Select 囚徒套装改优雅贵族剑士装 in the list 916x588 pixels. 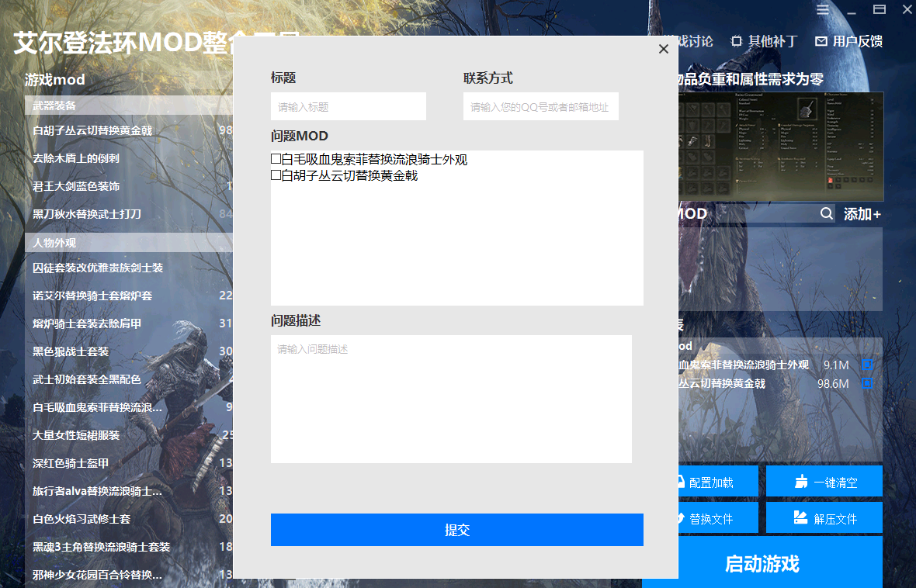[x=98, y=268]
